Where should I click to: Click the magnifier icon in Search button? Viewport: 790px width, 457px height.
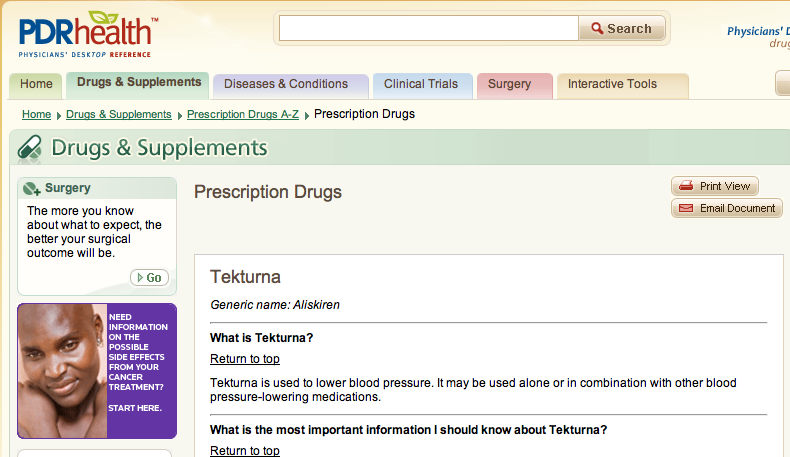pyautogui.click(x=597, y=28)
